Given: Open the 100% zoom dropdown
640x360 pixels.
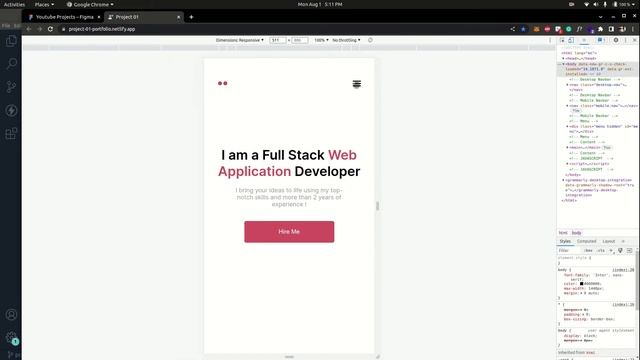Looking at the screenshot, I should click(x=321, y=40).
